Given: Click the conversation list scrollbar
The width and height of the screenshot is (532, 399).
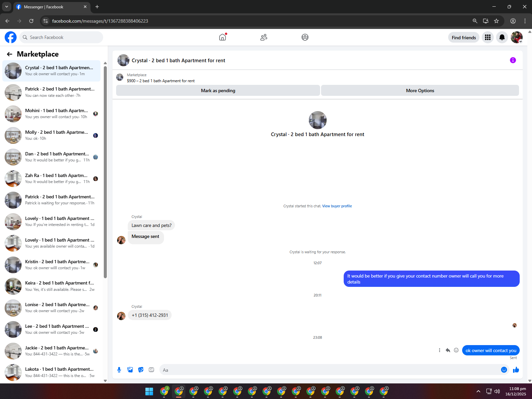Looking at the screenshot, I should click(x=105, y=172).
